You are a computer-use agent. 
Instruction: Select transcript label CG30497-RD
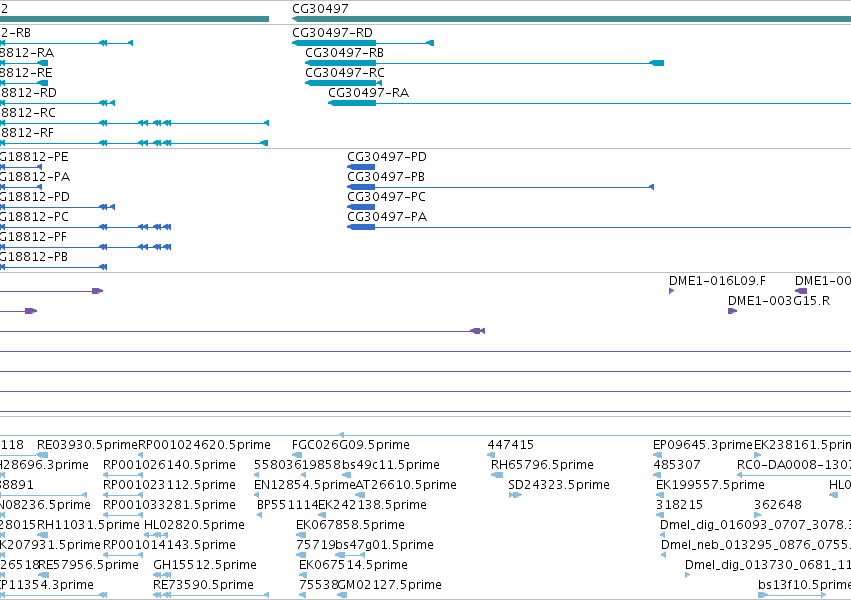[332, 33]
